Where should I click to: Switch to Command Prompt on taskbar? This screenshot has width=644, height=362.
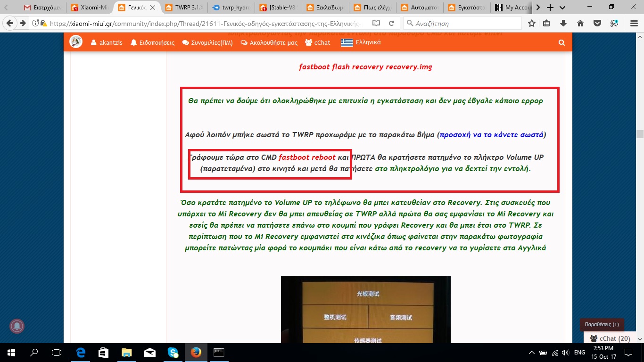[219, 353]
